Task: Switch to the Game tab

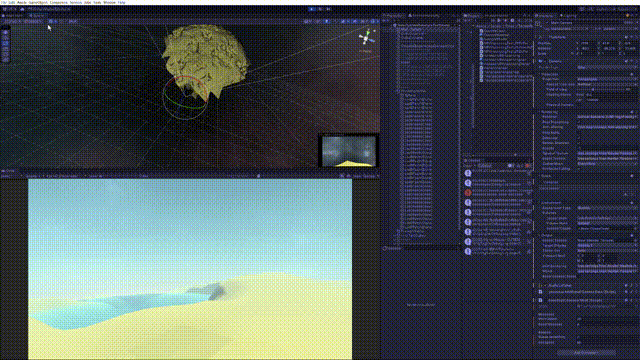Action: click(x=8, y=171)
